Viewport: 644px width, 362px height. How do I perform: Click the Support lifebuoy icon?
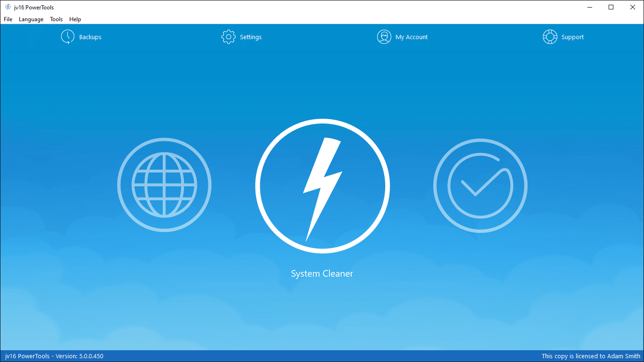pyautogui.click(x=550, y=37)
